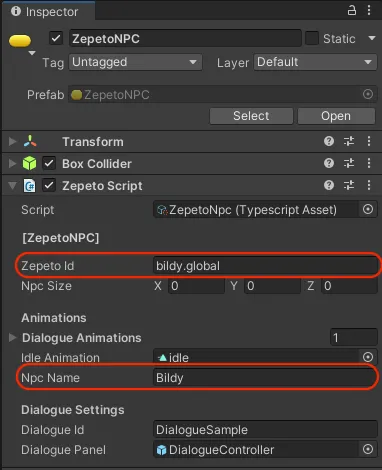Click the Zepeto Script component header title
382x470 pixels.
click(102, 186)
